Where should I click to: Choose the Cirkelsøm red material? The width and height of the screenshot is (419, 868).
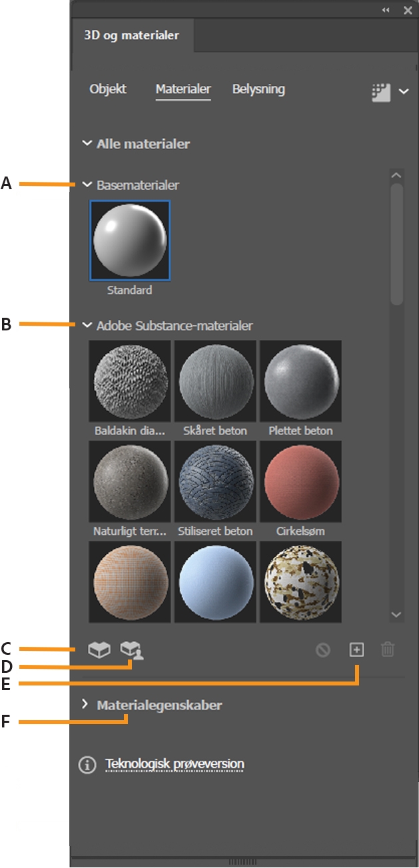(x=300, y=481)
